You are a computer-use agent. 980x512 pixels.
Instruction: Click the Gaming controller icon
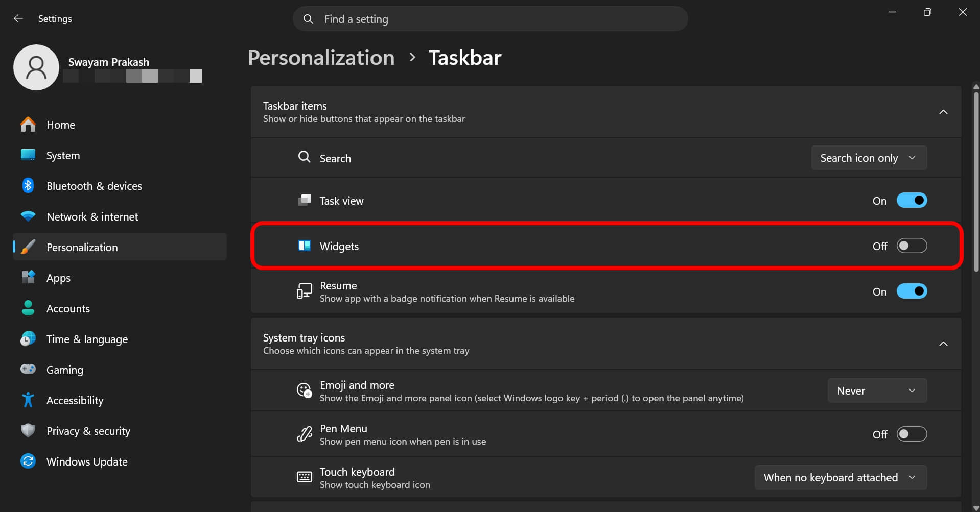tap(28, 369)
